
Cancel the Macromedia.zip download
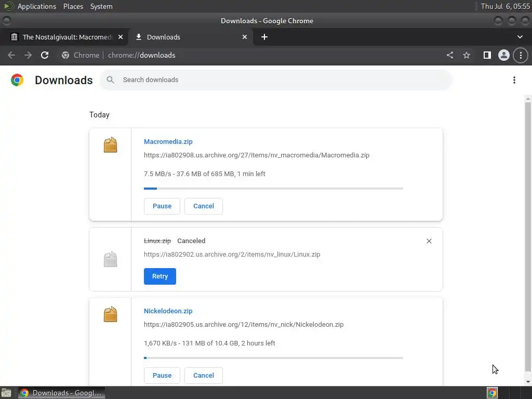204,206
